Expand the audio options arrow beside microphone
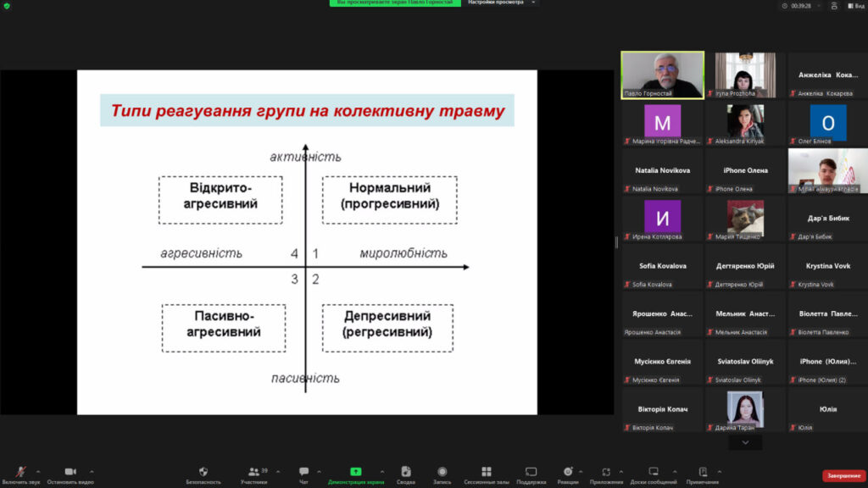The image size is (868, 488). click(x=38, y=472)
